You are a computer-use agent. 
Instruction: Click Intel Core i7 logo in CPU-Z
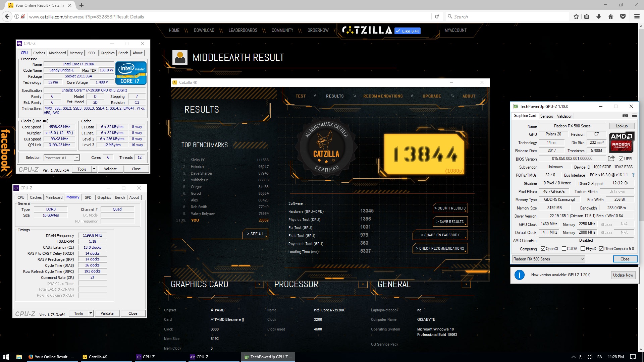131,73
